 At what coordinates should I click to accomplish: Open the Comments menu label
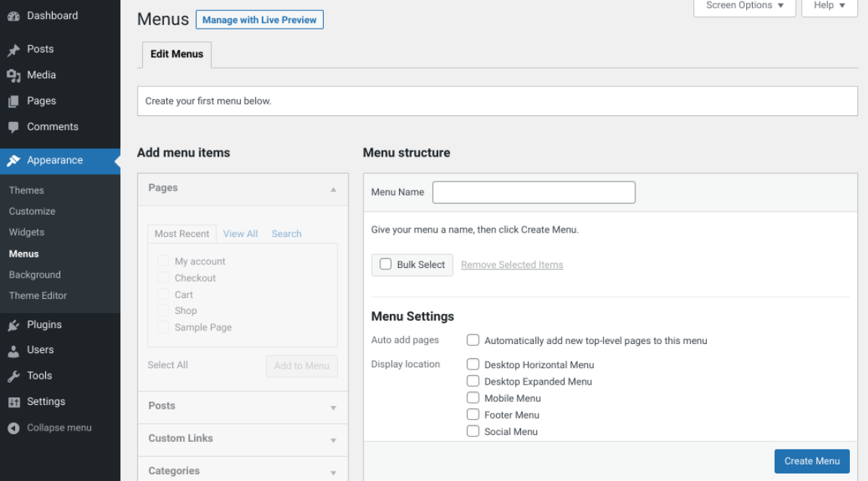click(53, 126)
